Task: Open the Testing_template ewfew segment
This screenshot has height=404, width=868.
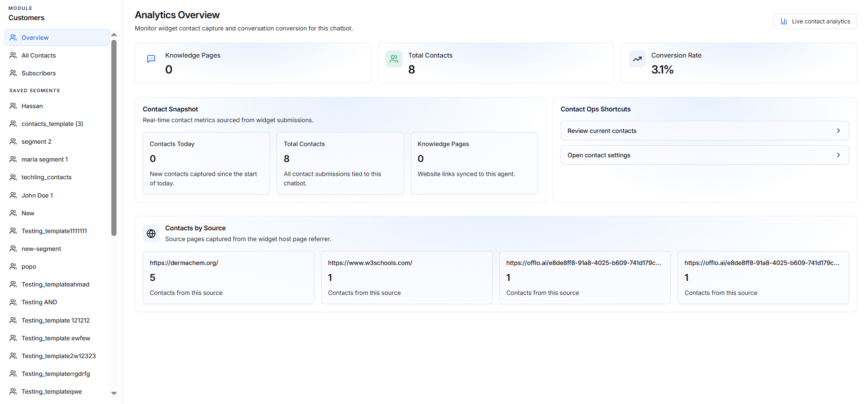Action: click(57, 338)
